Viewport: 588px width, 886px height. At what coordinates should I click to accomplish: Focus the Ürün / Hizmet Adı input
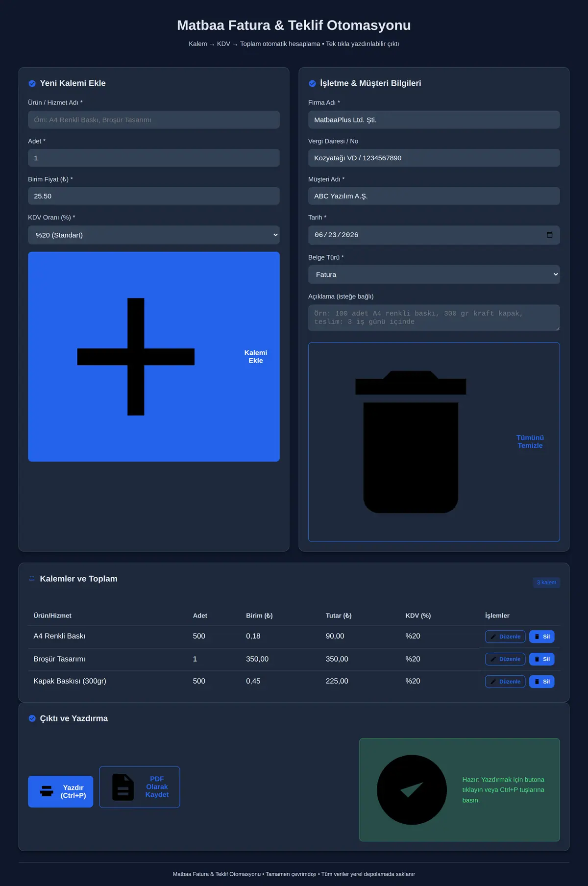point(154,120)
